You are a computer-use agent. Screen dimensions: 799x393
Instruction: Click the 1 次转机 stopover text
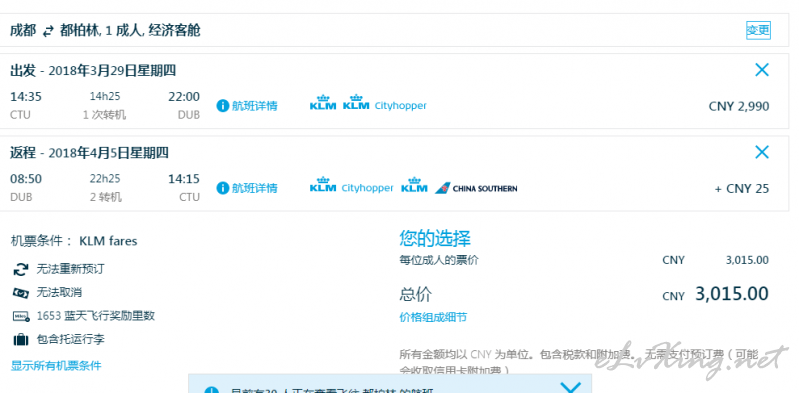[104, 115]
